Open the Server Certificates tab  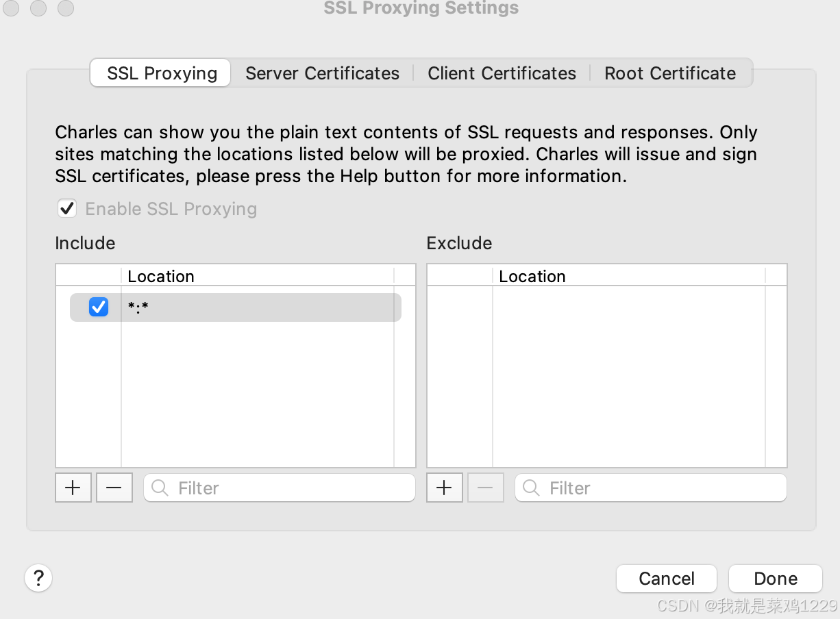coord(322,73)
